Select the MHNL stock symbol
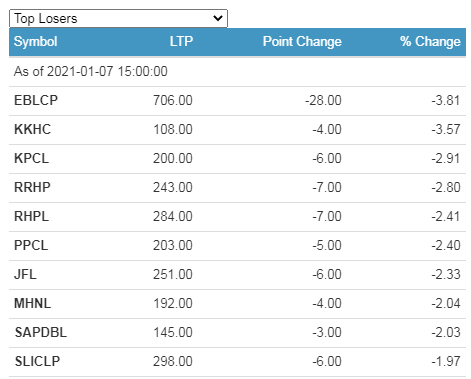Viewport: 471px width, 379px height. (x=32, y=303)
